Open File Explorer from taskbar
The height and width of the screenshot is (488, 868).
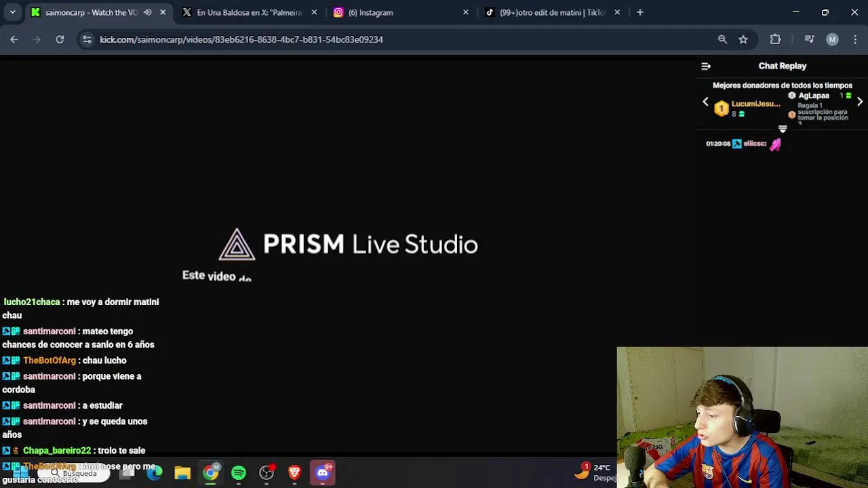[x=182, y=473]
